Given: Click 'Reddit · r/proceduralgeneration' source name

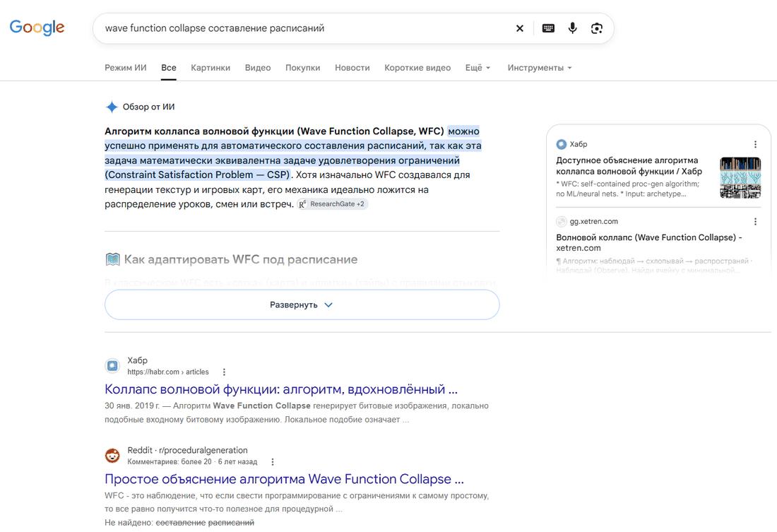Looking at the screenshot, I should (x=187, y=450).
